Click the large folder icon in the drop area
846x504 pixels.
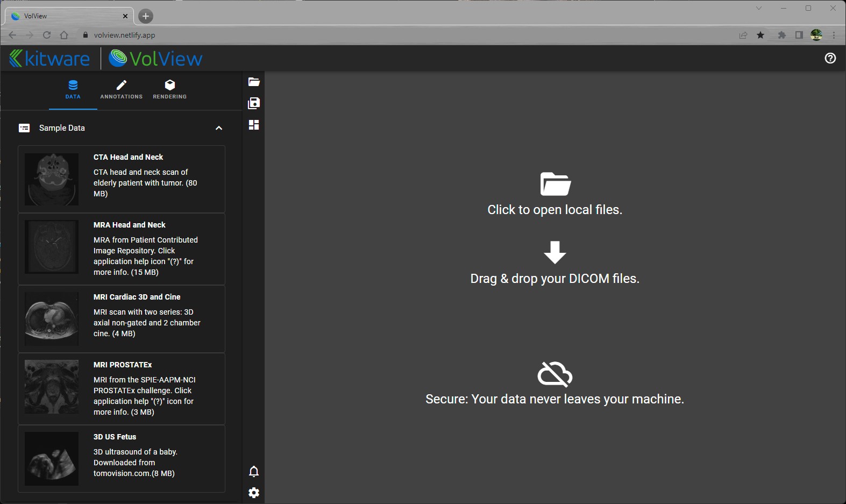[555, 184]
